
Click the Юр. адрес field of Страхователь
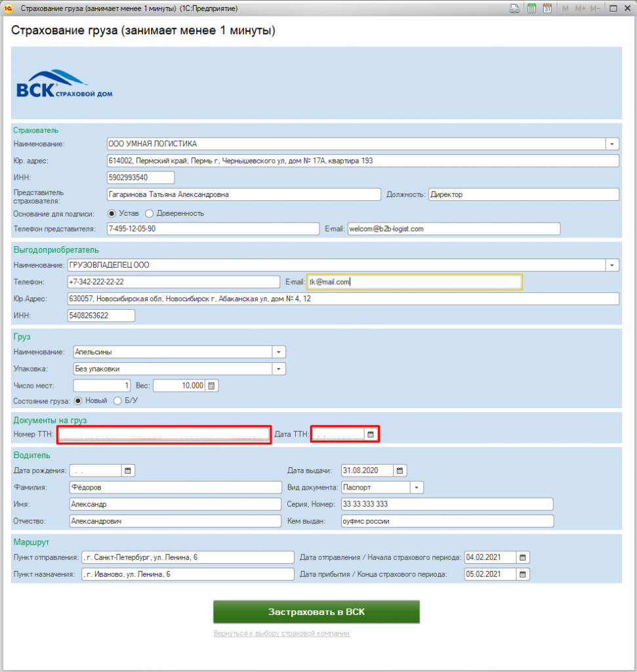click(363, 161)
